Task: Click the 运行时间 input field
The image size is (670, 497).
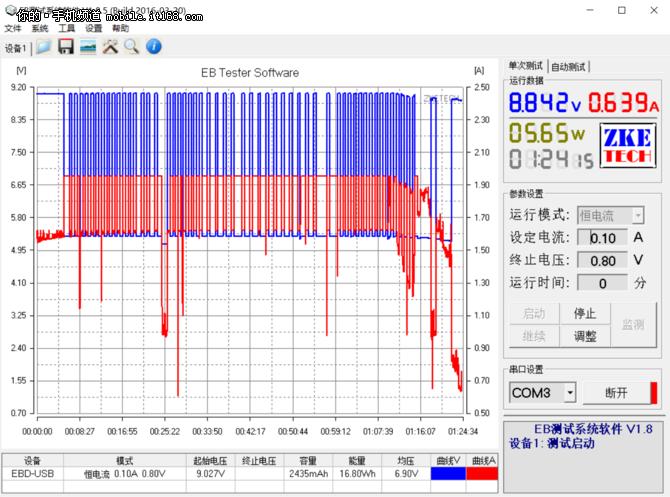Action: (x=602, y=283)
